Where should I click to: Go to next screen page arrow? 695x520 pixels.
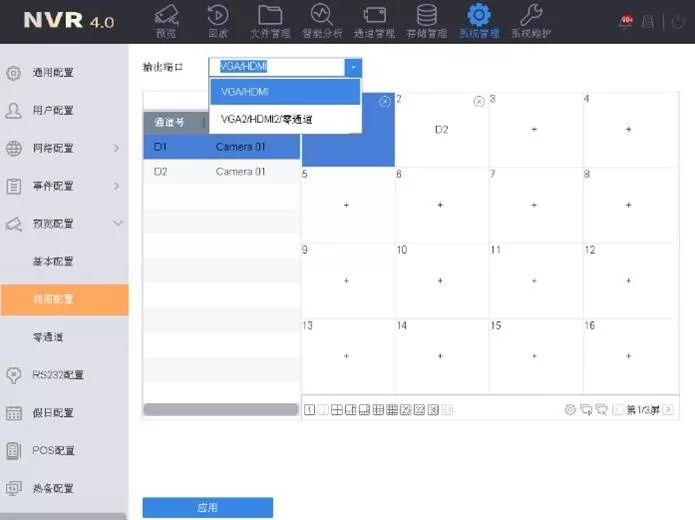click(668, 409)
